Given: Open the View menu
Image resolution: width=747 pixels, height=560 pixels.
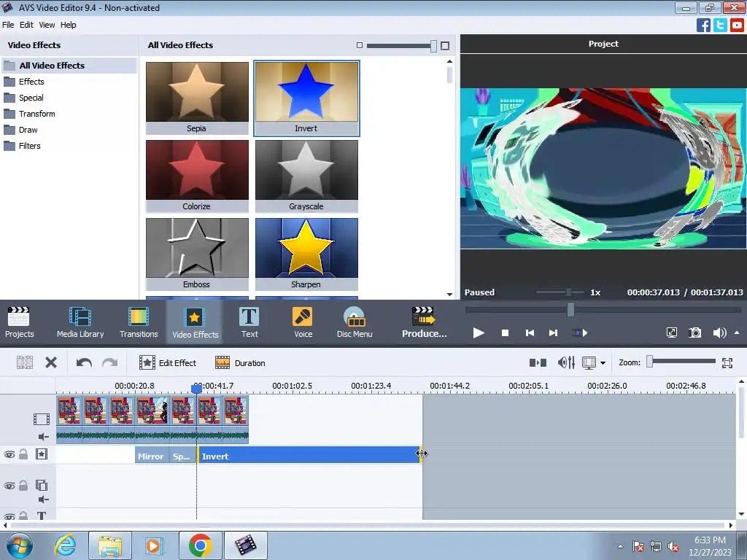Looking at the screenshot, I should pyautogui.click(x=47, y=25).
